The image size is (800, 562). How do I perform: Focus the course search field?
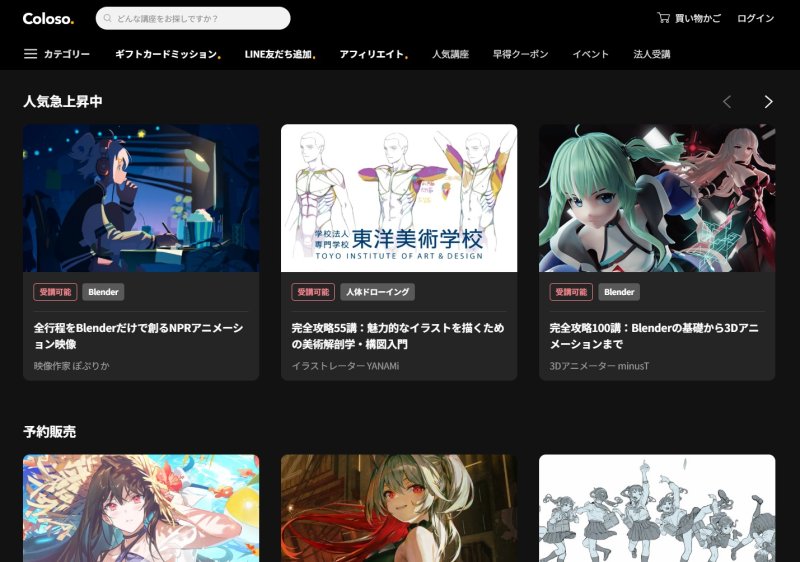click(x=193, y=18)
